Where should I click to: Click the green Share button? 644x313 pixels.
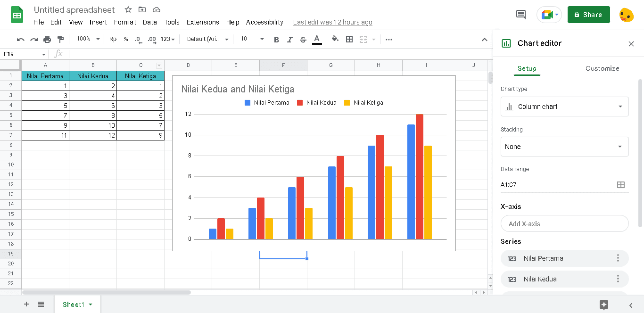click(x=588, y=15)
